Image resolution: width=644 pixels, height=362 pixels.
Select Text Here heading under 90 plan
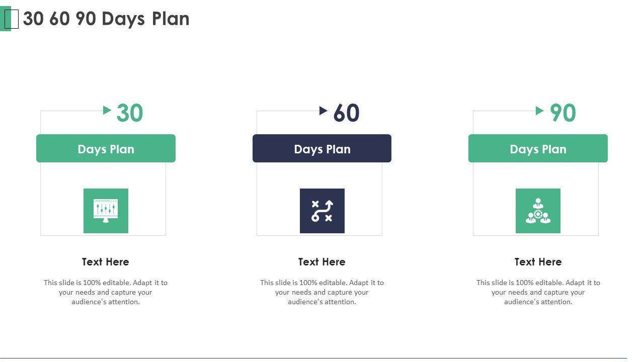pyautogui.click(x=538, y=262)
